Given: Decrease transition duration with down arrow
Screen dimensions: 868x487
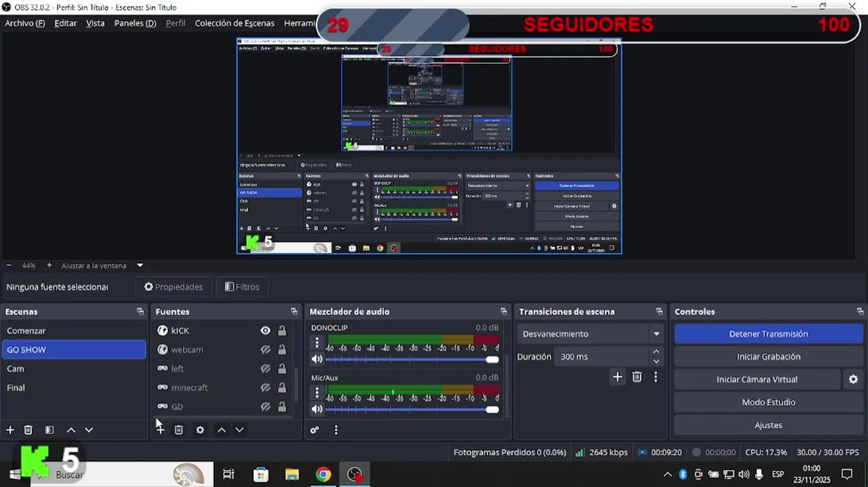Looking at the screenshot, I should pos(656,362).
